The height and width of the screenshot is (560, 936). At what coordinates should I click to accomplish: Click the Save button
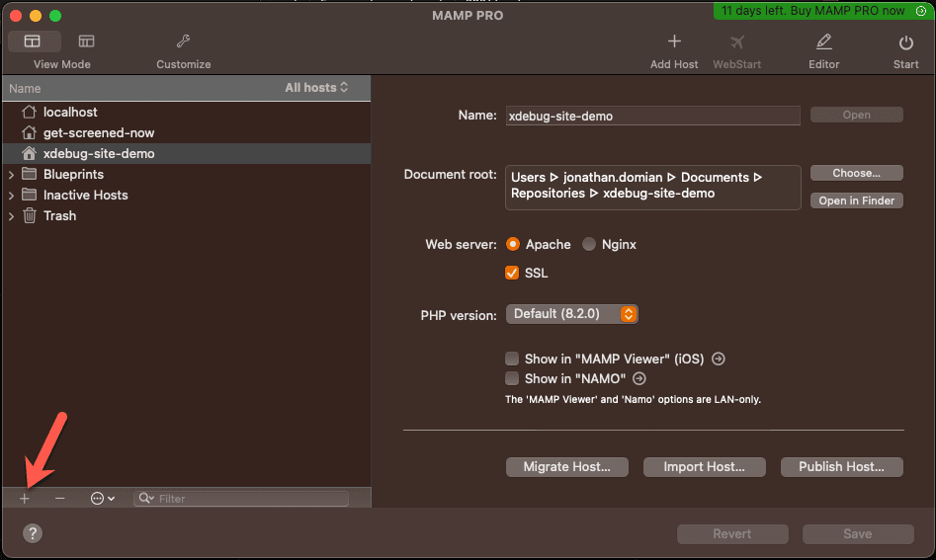(858, 533)
